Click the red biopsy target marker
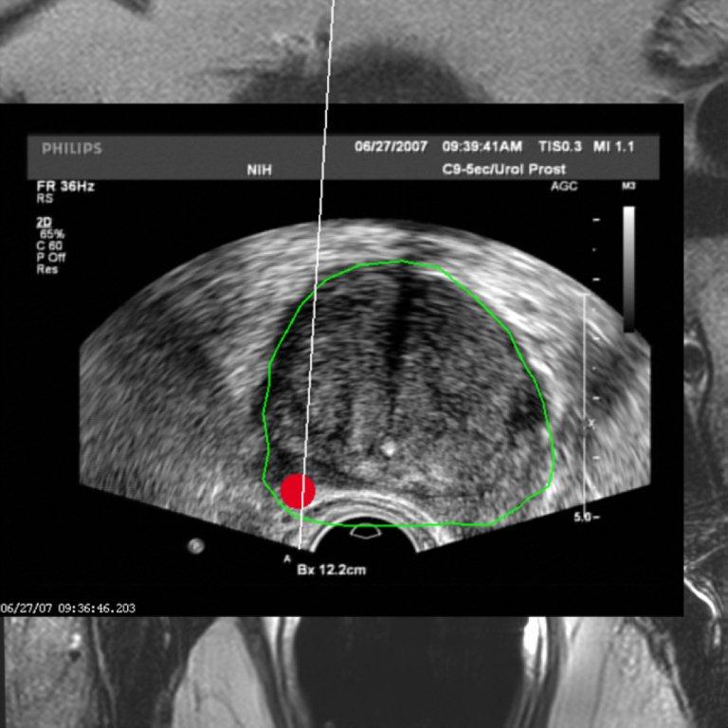Image resolution: width=728 pixels, height=728 pixels. 298,491
